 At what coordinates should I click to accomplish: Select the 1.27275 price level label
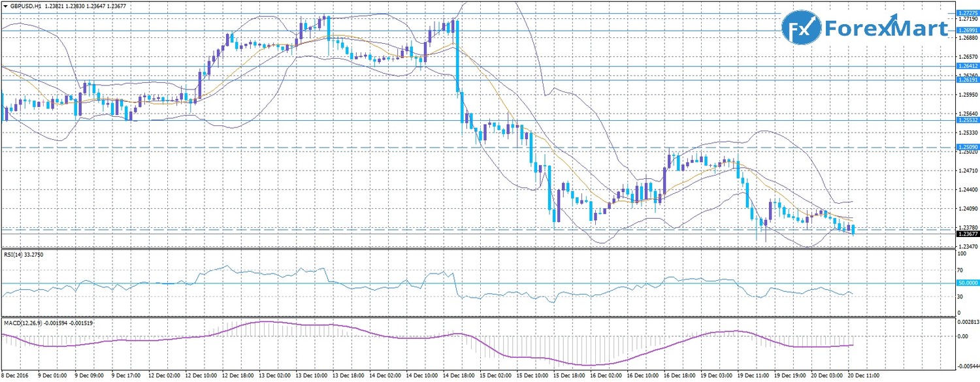(x=967, y=12)
